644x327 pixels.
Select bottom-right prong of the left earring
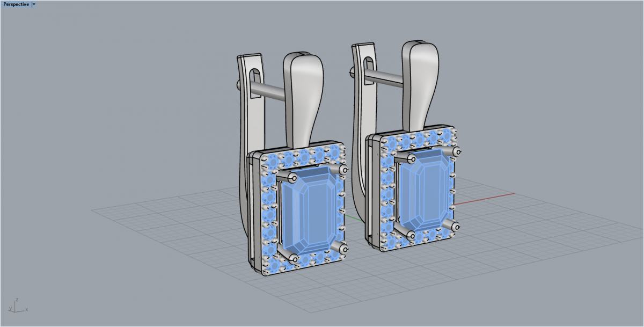[342, 249]
